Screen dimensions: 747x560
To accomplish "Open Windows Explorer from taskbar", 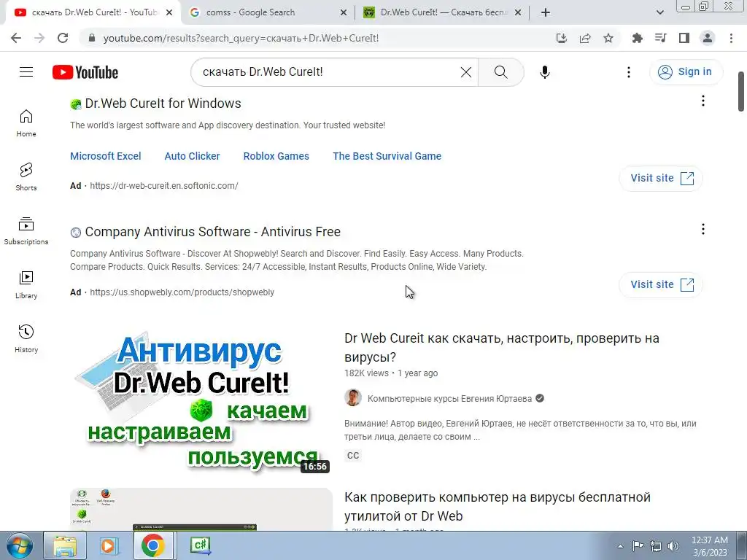I will (65, 545).
